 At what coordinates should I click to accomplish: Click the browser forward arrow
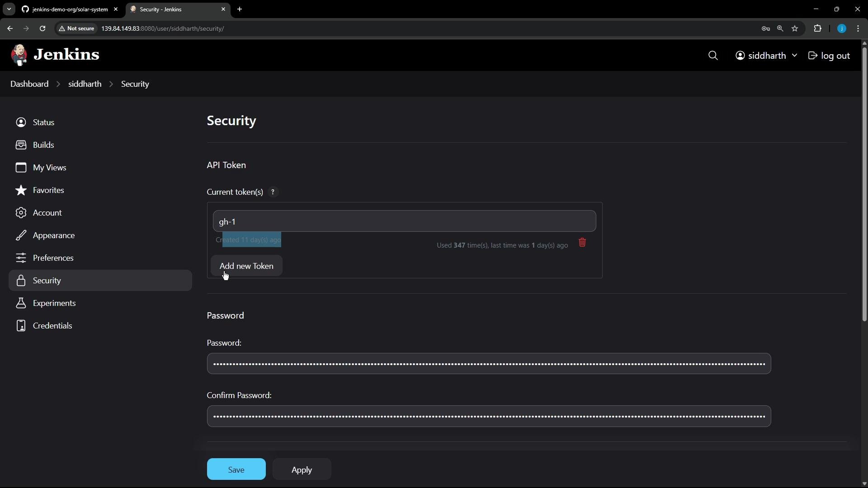pos(26,28)
